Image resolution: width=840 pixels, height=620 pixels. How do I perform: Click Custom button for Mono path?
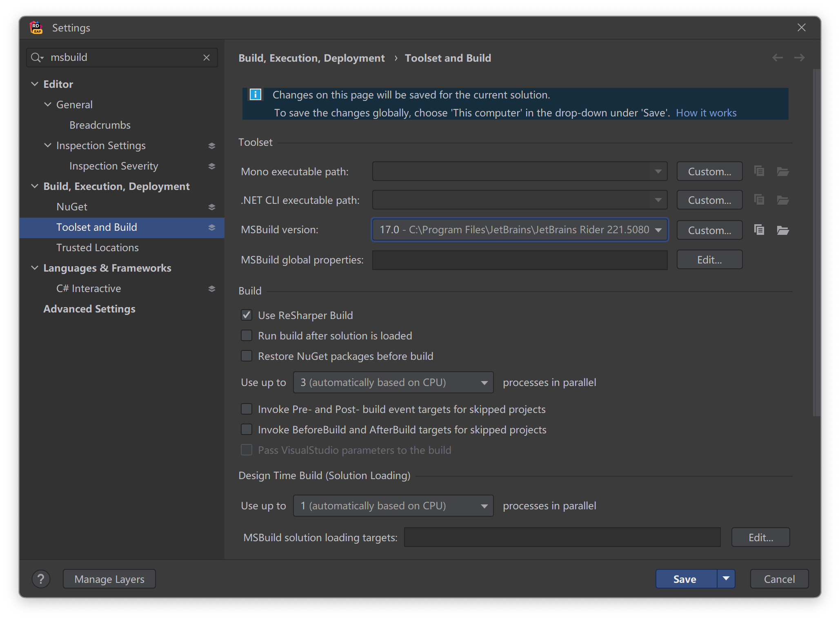tap(709, 172)
